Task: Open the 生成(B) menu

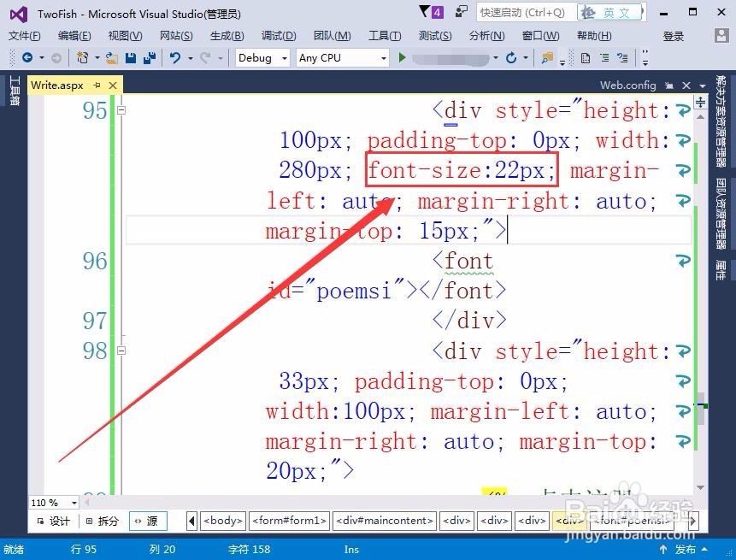Action: (227, 36)
